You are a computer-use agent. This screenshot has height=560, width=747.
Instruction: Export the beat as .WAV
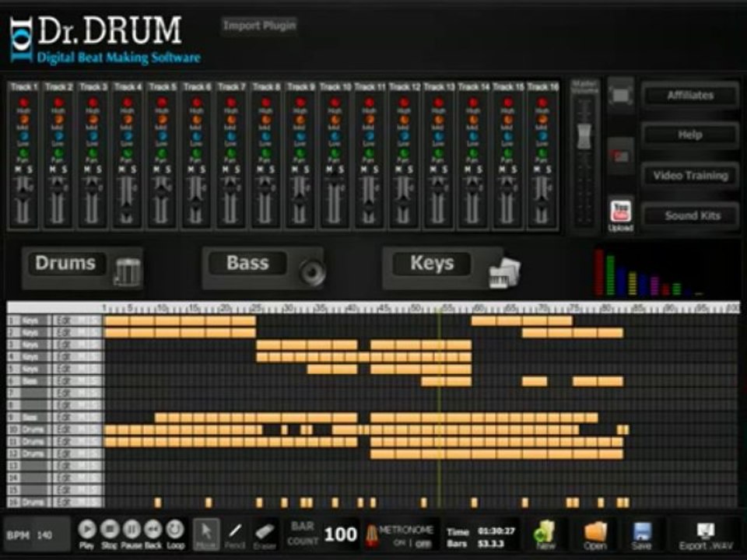point(706,535)
